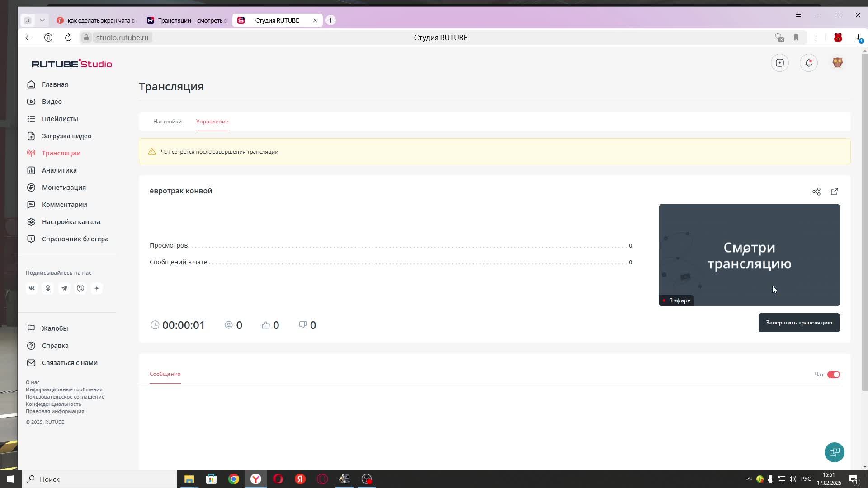
Task: Open the tab group dropdown arrow
Action: [42, 20]
